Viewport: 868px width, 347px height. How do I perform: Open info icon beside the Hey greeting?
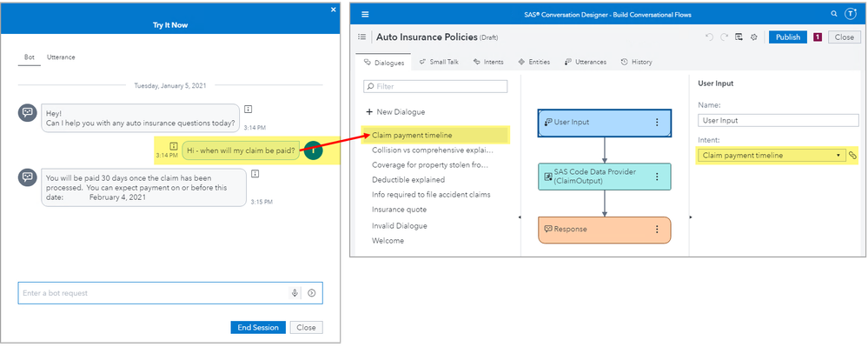(248, 110)
